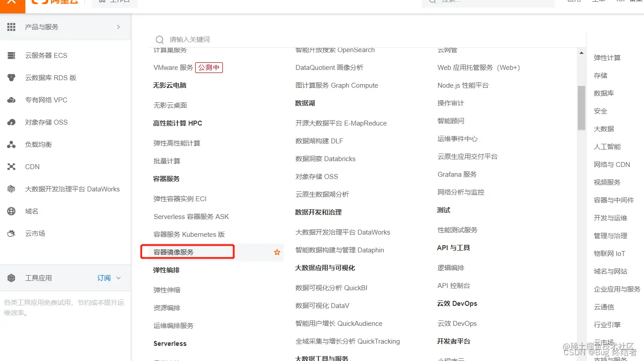
Task: Click the 对象存储 OSS sidebar icon
Action: [x=11, y=122]
